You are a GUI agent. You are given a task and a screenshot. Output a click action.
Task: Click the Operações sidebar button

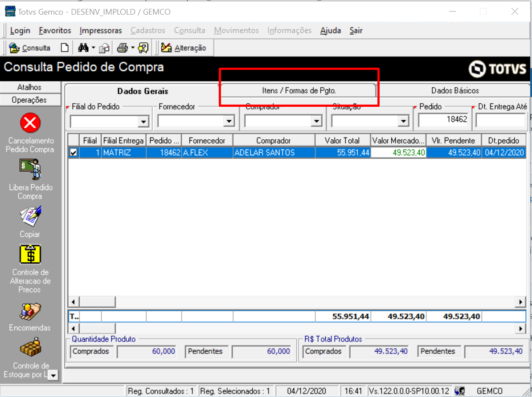[30, 100]
